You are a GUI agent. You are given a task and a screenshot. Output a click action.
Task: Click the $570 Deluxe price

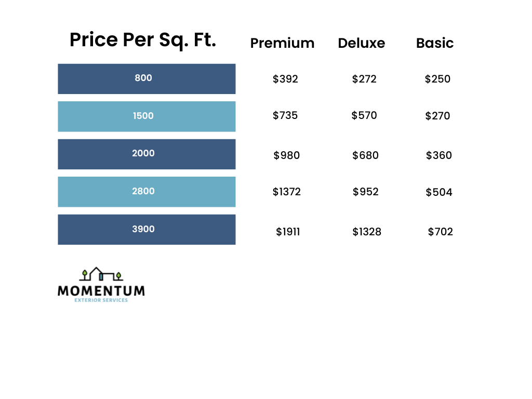click(364, 115)
